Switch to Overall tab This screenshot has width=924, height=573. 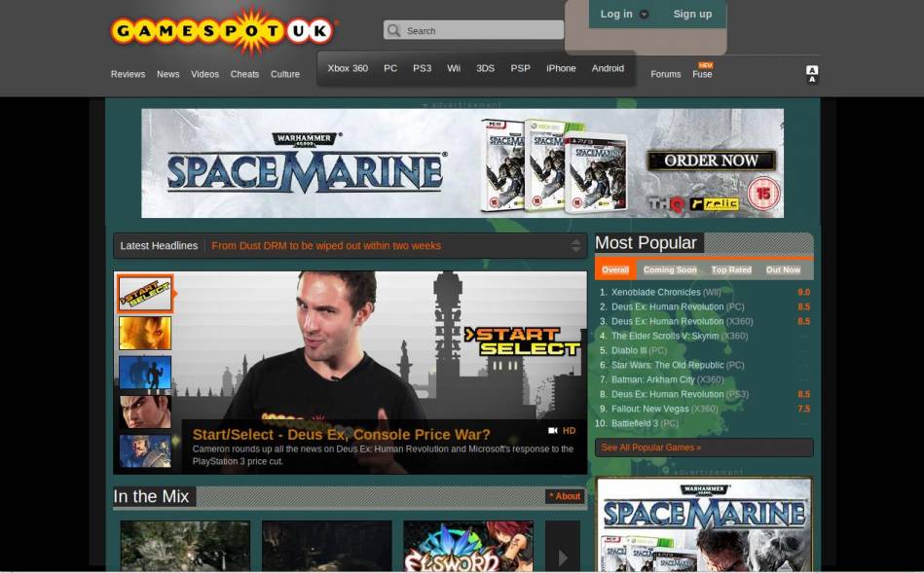[x=615, y=269]
